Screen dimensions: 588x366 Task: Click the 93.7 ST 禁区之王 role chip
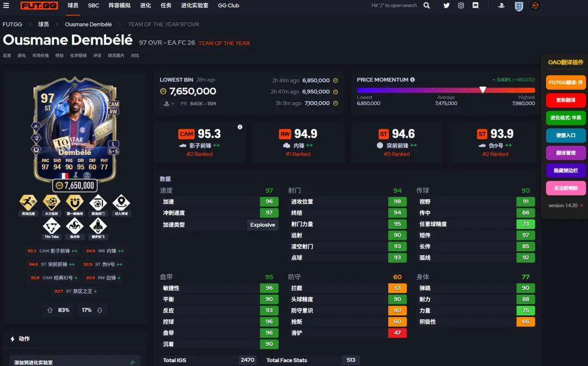coord(75,291)
